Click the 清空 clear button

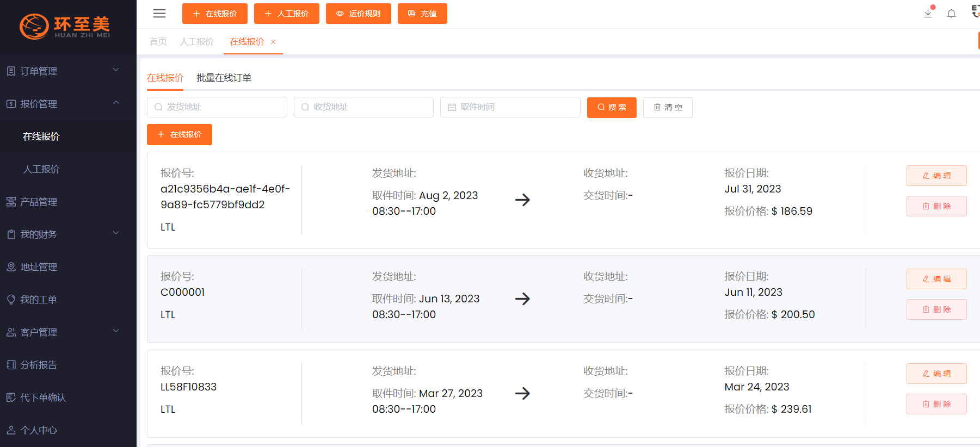[x=668, y=108]
